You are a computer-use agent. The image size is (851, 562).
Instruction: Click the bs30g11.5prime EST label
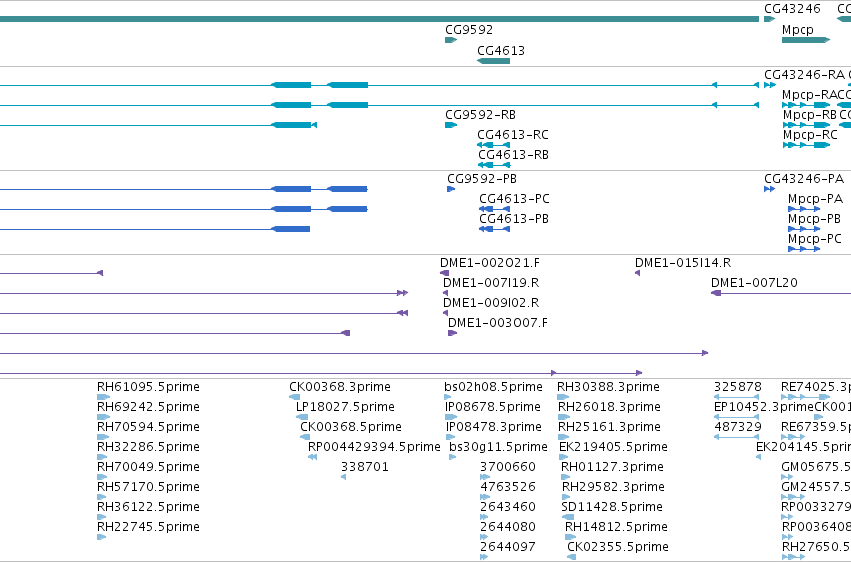(498, 448)
